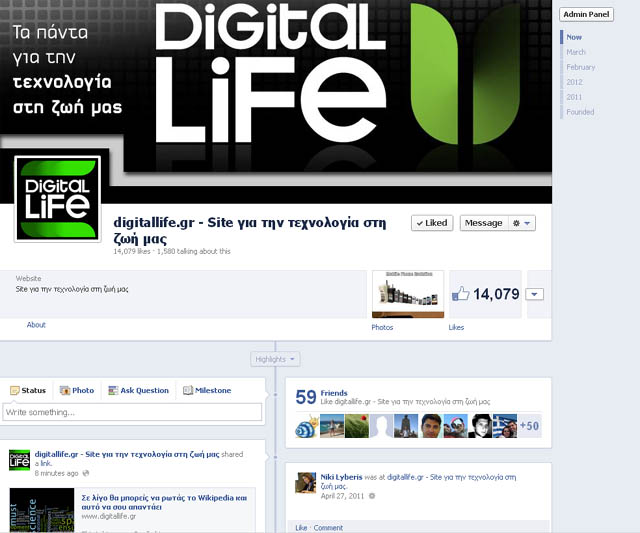Jump to March in timeline
Viewport: 640px width, 533px height.
point(576,52)
